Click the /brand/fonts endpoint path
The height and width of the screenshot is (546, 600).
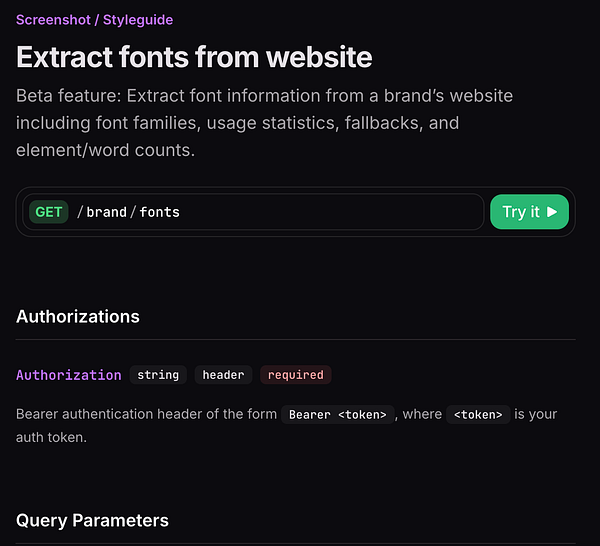coord(128,212)
